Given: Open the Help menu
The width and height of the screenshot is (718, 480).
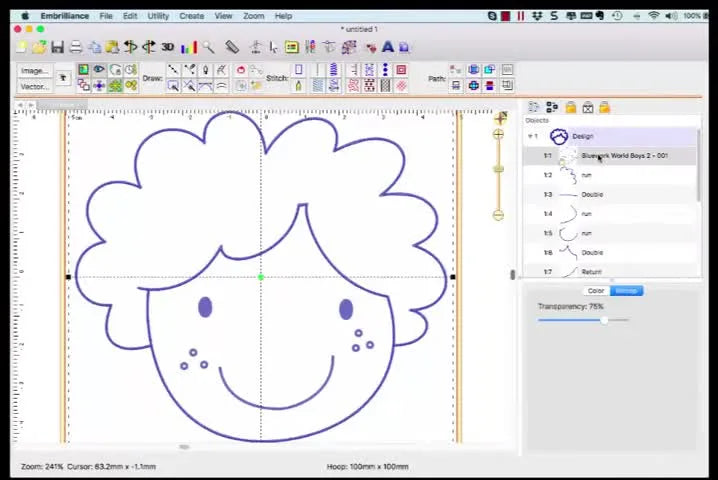Looking at the screenshot, I should pyautogui.click(x=283, y=16).
